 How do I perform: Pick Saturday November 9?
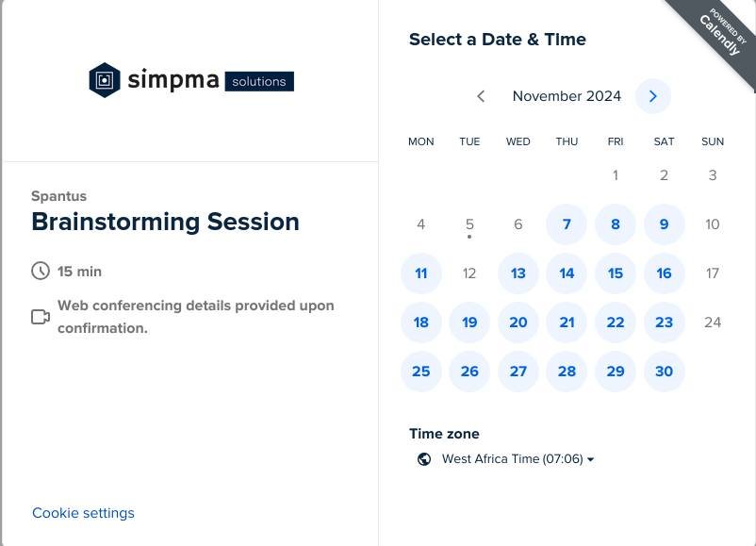[x=665, y=224]
